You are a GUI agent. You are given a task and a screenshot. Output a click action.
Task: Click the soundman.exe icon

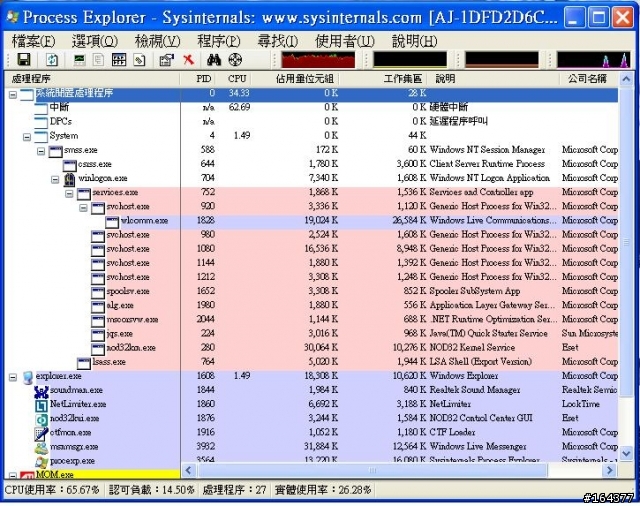coord(41,391)
